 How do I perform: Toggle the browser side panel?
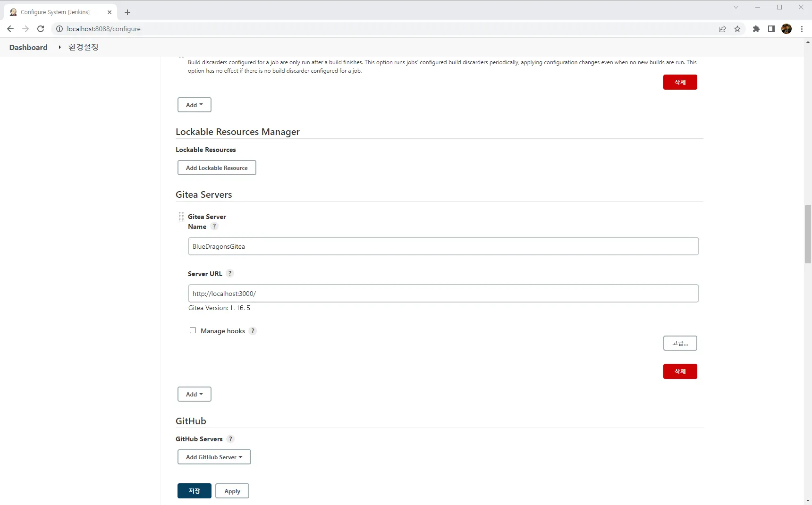[771, 29]
